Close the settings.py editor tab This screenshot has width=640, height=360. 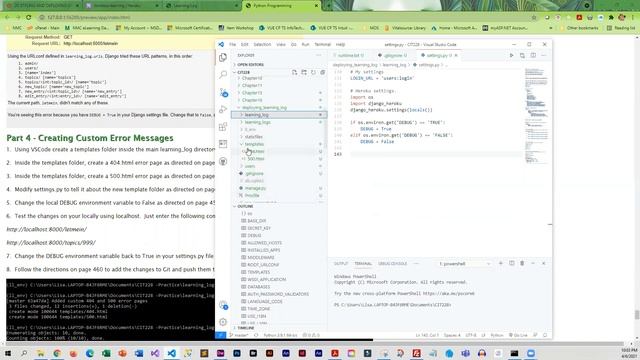tap(456, 56)
